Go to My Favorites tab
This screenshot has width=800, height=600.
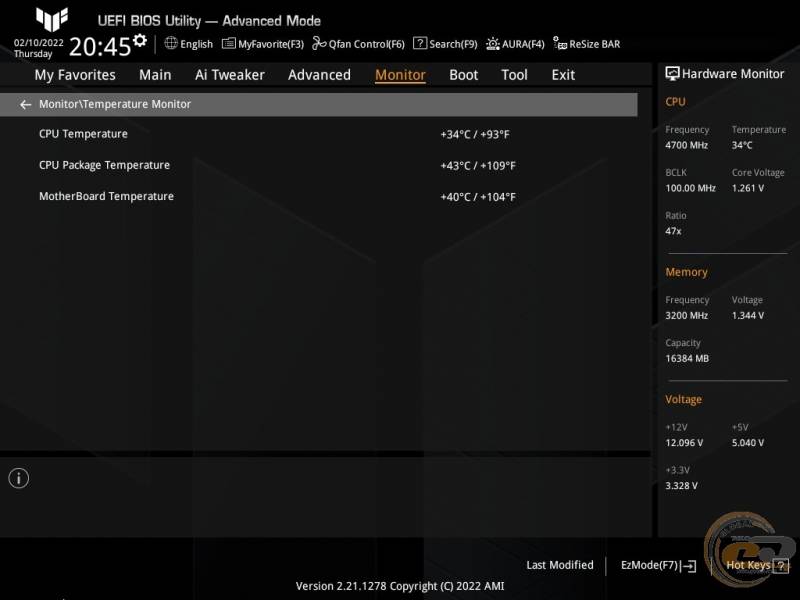tap(75, 75)
